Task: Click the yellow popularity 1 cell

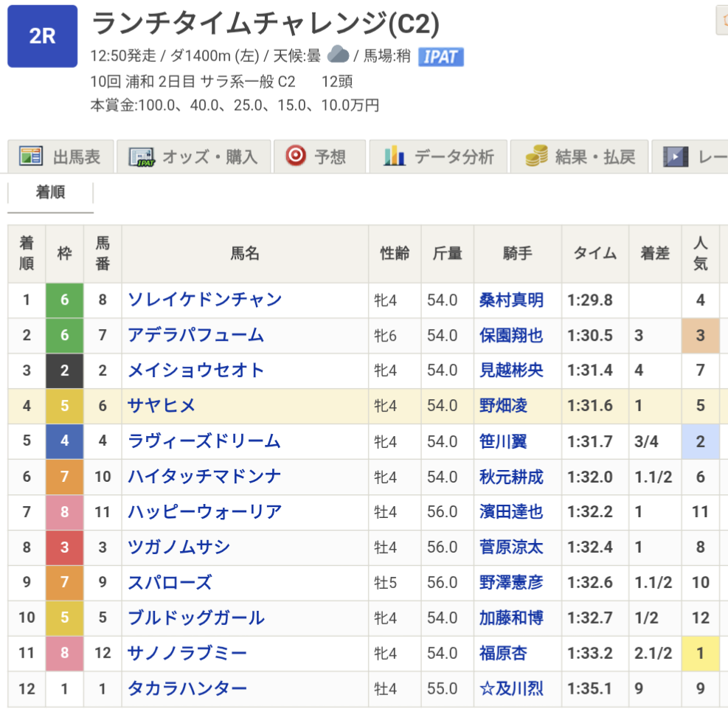Action: pos(700,653)
